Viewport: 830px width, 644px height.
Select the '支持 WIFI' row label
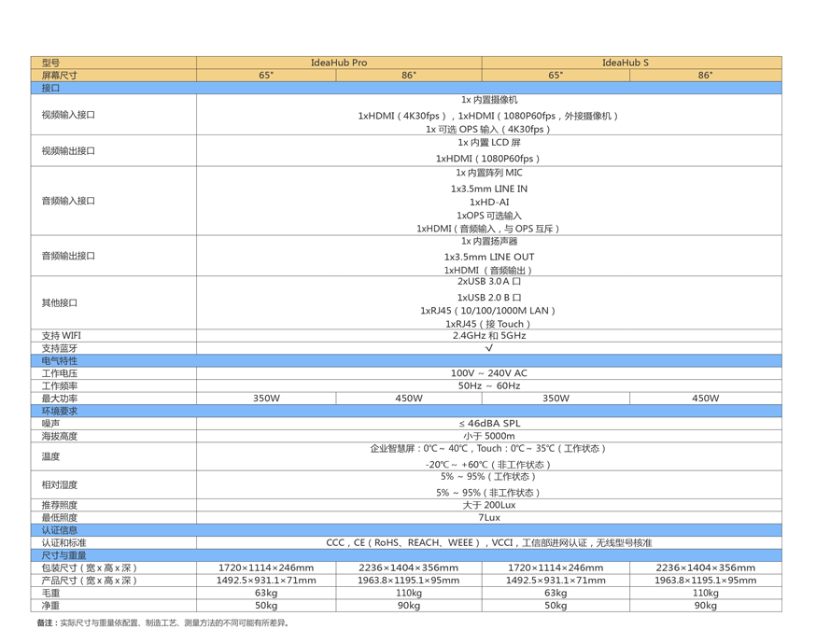(62, 335)
